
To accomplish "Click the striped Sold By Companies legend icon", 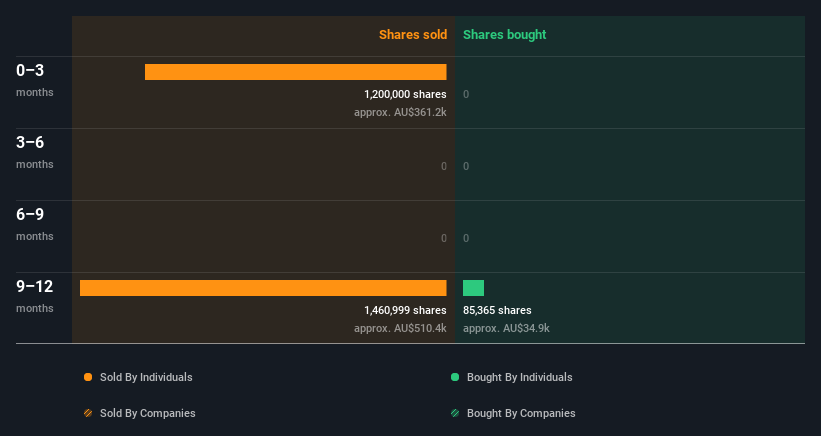I will [x=88, y=413].
